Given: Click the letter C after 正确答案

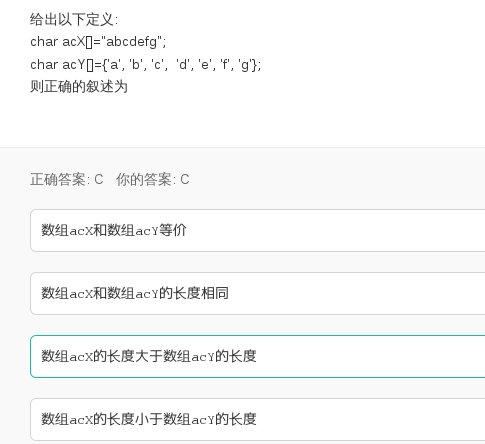Looking at the screenshot, I should tap(99, 179).
